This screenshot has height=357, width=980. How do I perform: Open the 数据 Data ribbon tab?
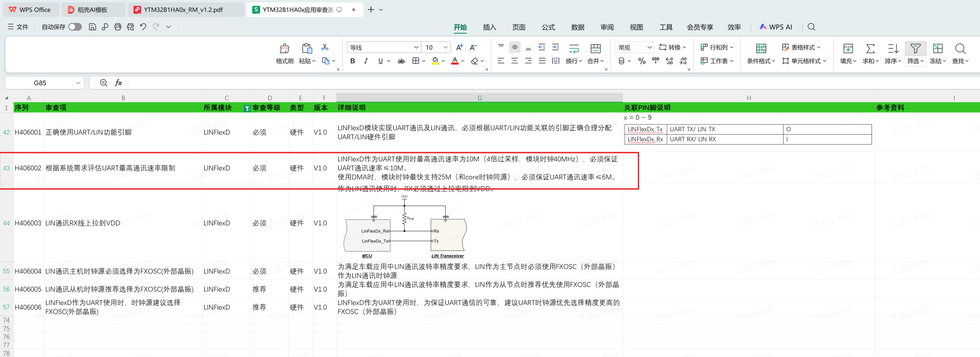point(577,27)
